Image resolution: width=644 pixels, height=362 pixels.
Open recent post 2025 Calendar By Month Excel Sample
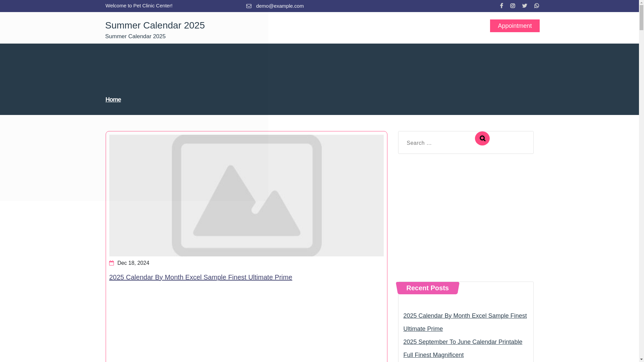(465, 322)
